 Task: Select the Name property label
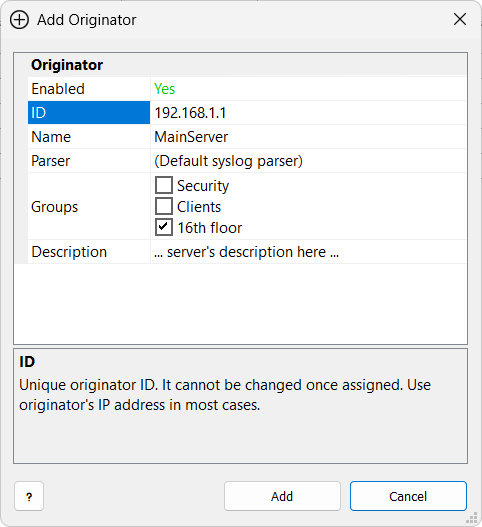[89, 137]
